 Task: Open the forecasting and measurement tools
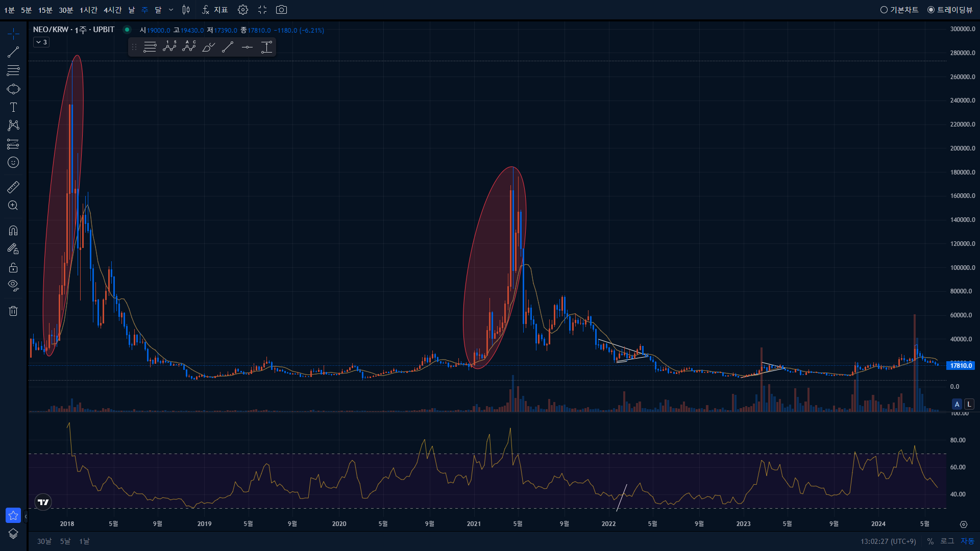13,144
